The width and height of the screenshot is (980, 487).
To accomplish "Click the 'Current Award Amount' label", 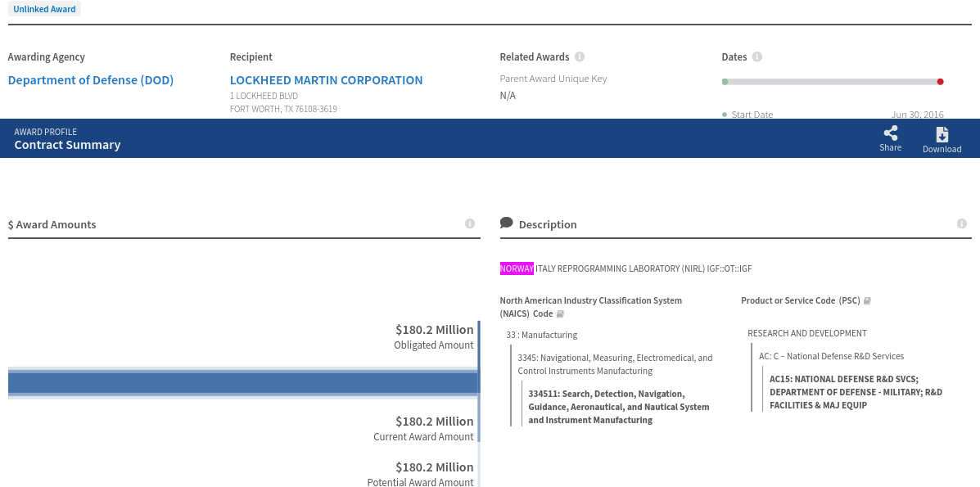I will pyautogui.click(x=423, y=437).
